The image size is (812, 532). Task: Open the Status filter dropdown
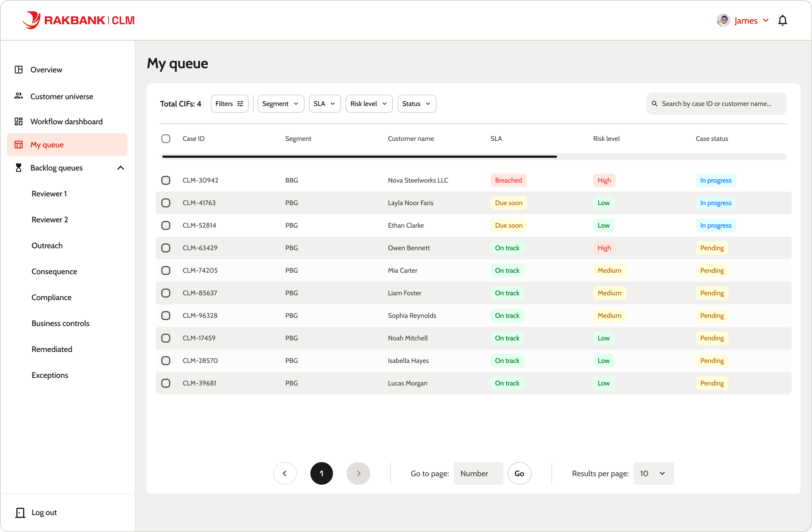[417, 104]
